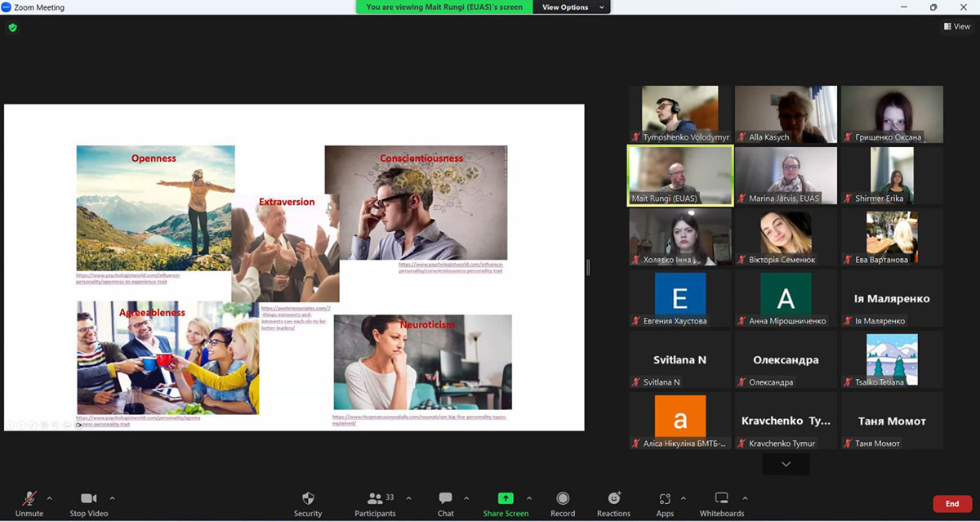Expand video options arrow next to Stop Video
The image size is (980, 522).
tap(112, 497)
